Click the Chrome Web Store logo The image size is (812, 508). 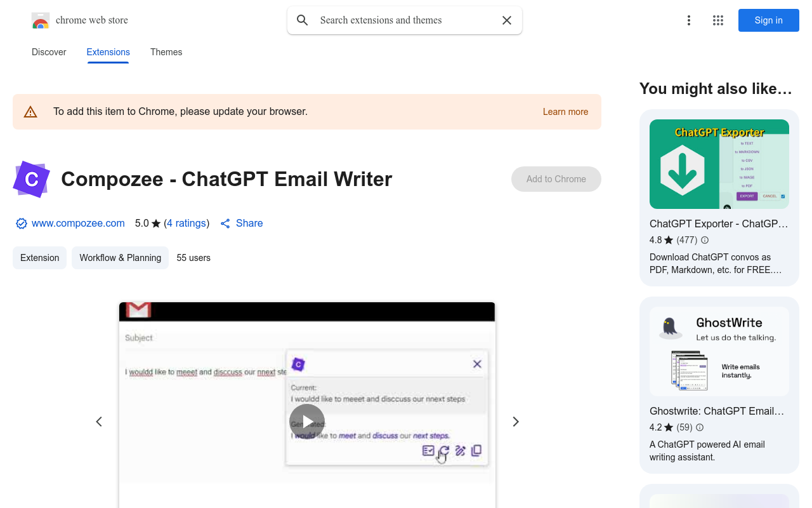pos(41,20)
